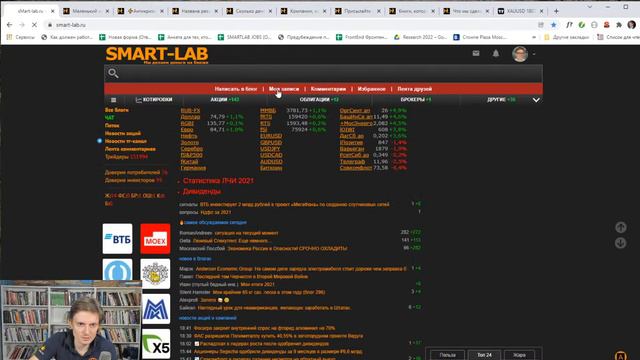Click the Телеграф stock link
Viewport: 640px width, 360px height.
coord(352,162)
